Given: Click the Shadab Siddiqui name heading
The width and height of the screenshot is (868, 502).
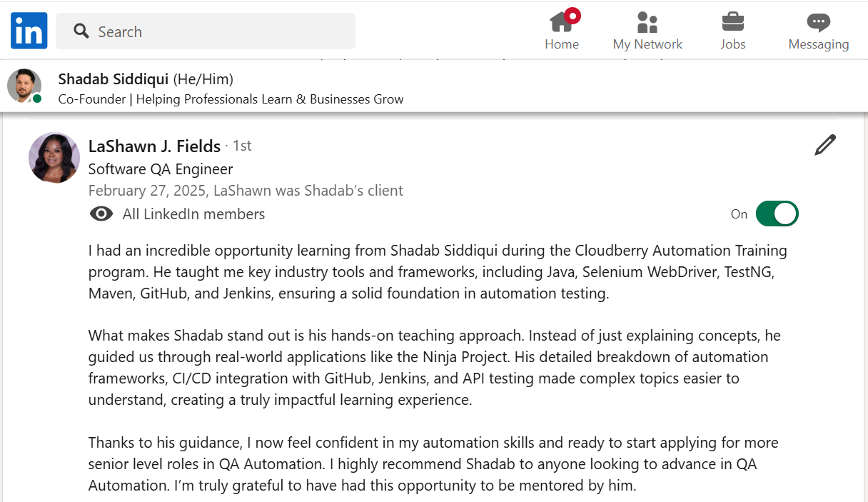Looking at the screenshot, I should pos(113,79).
